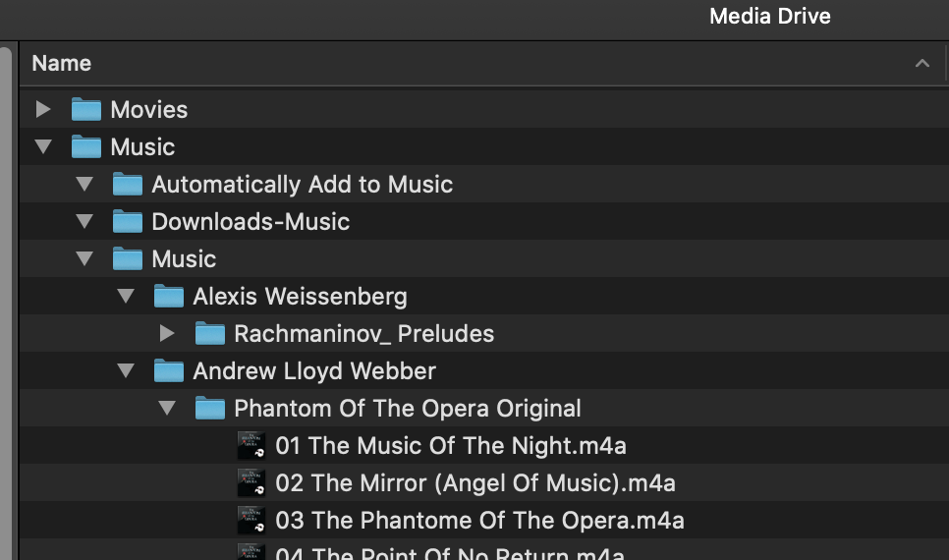Viewport: 949px width, 560px height.
Task: Click album art icon of 02 The Mirror
Action: 251,483
